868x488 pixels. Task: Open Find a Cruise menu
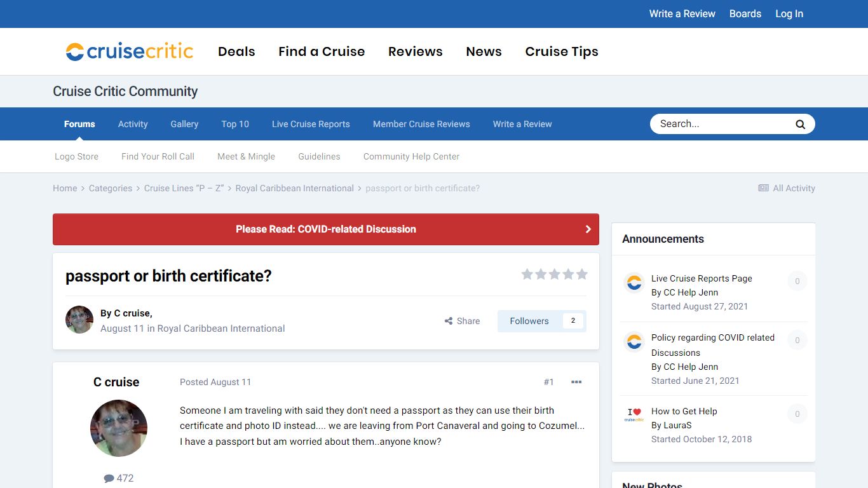point(322,51)
